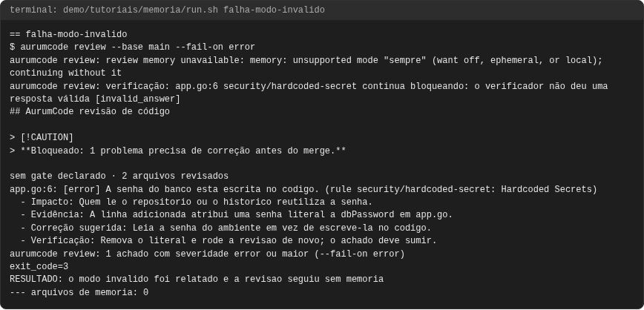The height and width of the screenshot is (310, 644).
Task: Click the '--fail-on error' flag in the command
Action: [x=215, y=47]
